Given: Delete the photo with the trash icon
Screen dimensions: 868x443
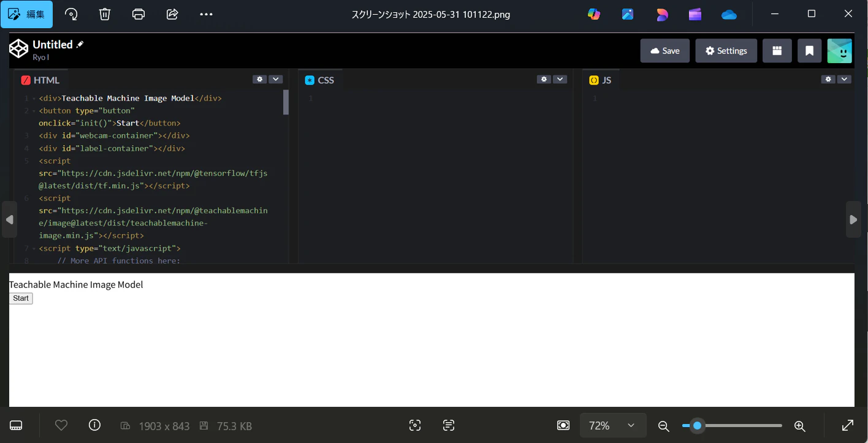Looking at the screenshot, I should click(x=105, y=14).
